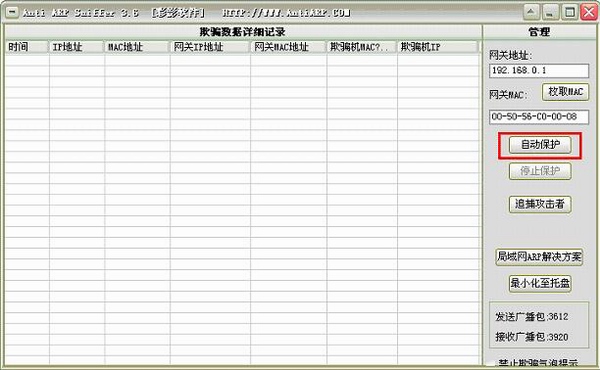Open 局域网ARP解决方案
Screen dimensions: 600x370
pos(539,257)
